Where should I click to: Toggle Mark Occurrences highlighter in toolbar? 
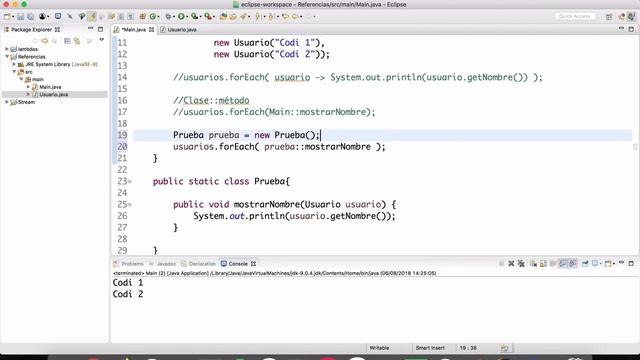[x=92, y=17]
